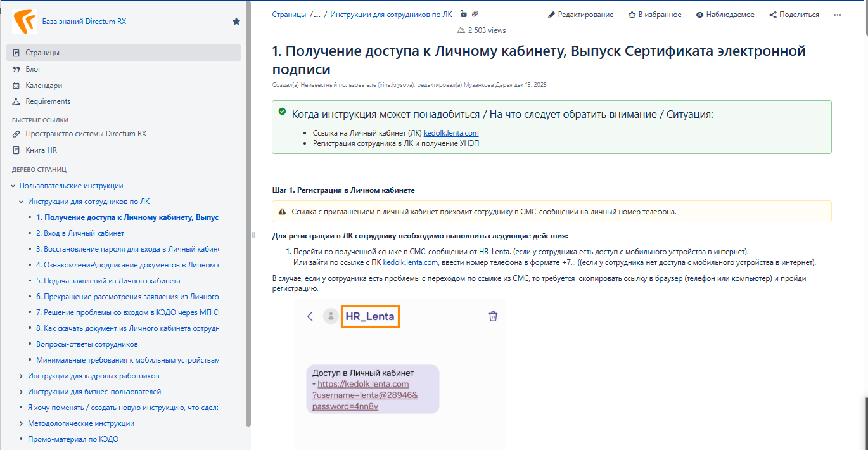Open Поделиться share option
Viewport: 868px width, 450px height.
[x=794, y=15]
